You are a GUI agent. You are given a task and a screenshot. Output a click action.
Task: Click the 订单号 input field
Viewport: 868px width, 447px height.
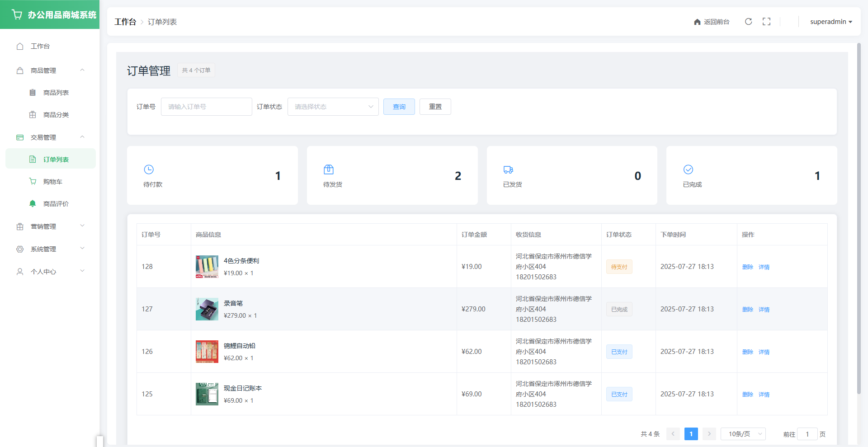tap(206, 107)
